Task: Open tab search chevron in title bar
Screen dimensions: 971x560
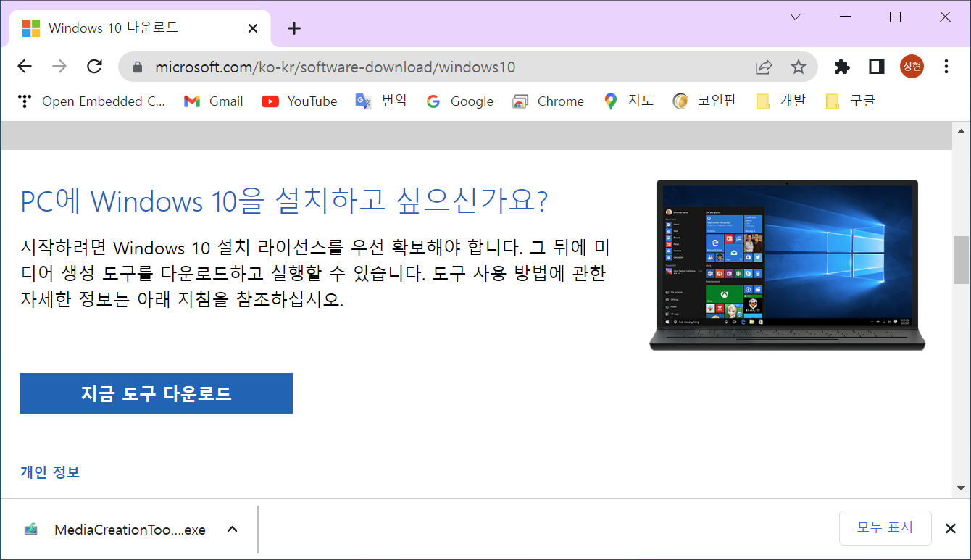Action: (796, 17)
